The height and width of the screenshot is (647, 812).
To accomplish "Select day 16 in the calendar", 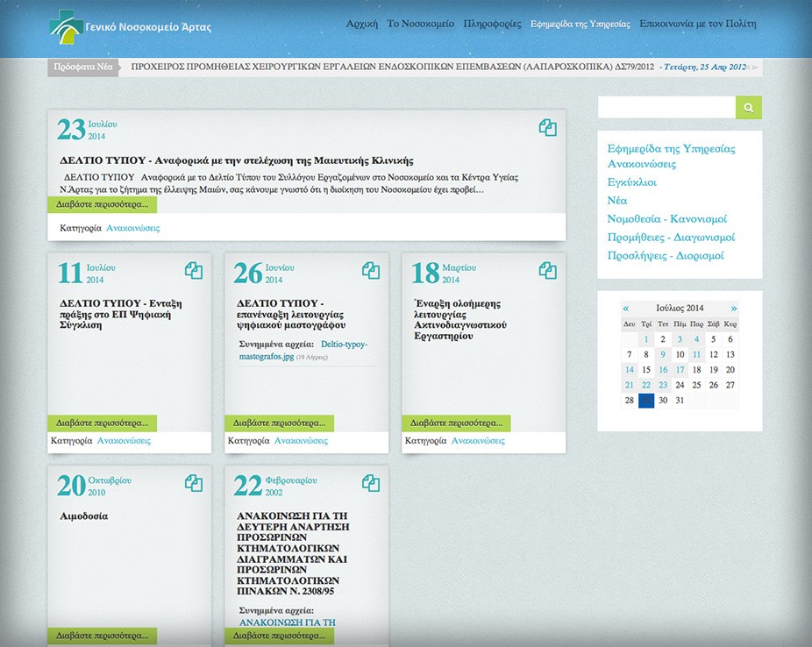I will [663, 370].
